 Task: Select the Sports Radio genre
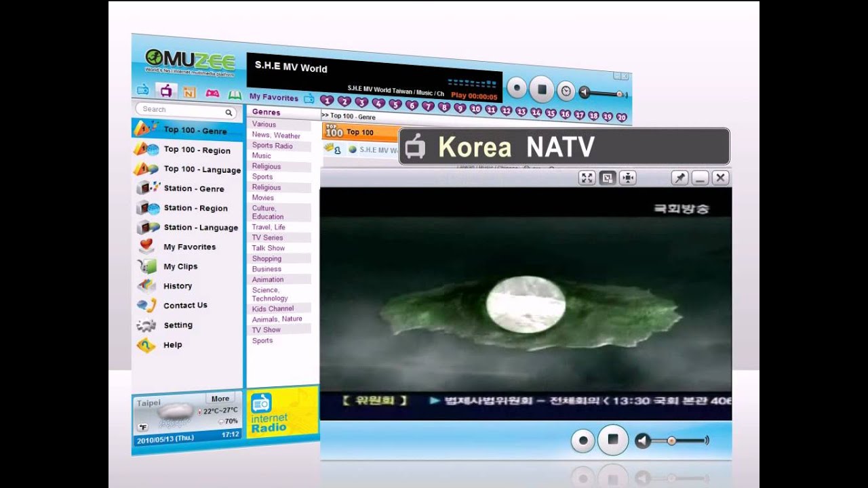tap(272, 146)
